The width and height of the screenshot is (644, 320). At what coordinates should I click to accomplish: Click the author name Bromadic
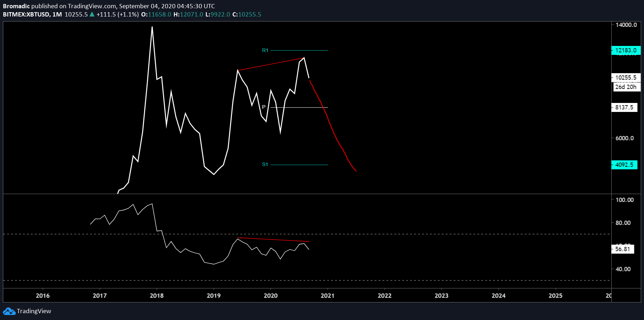coord(16,6)
